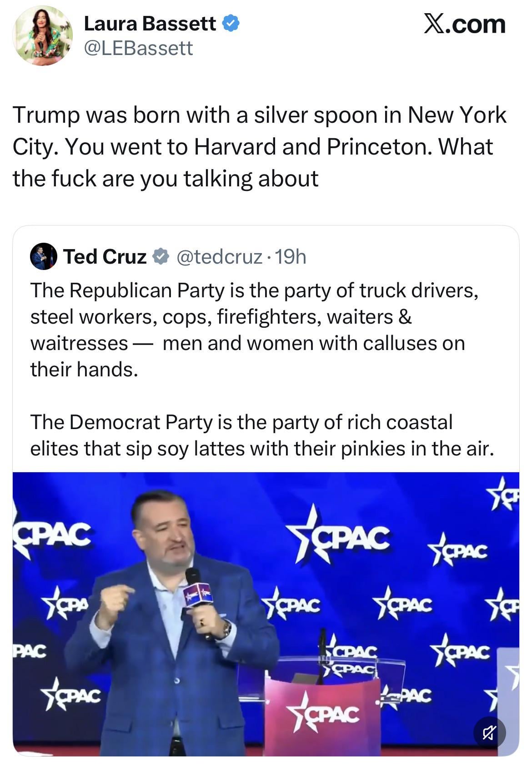
Task: Open the @LEBassett handle
Action: tap(138, 48)
